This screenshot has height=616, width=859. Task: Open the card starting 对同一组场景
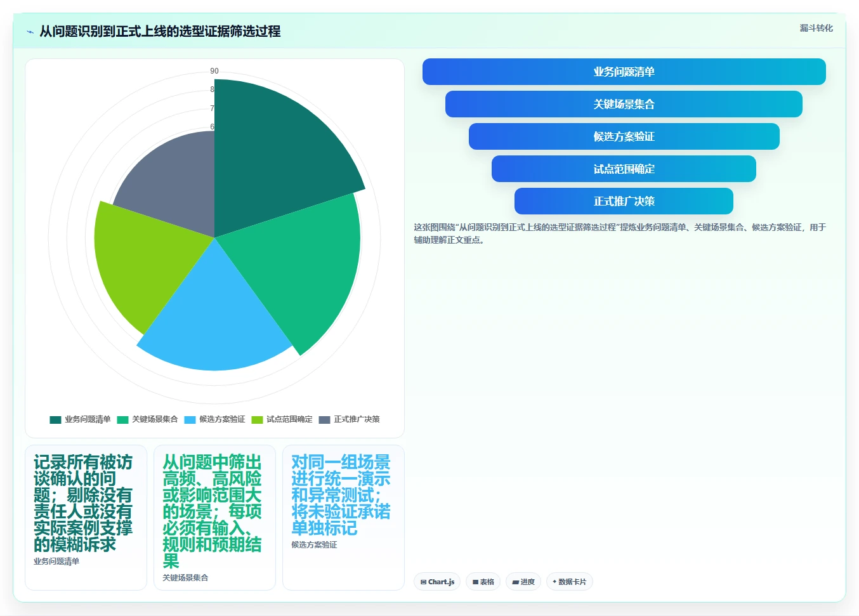[343, 518]
